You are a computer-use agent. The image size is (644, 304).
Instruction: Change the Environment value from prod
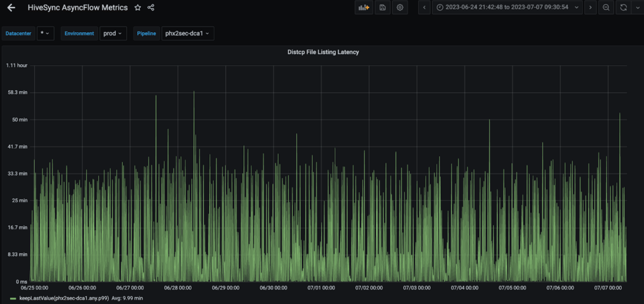click(x=113, y=33)
